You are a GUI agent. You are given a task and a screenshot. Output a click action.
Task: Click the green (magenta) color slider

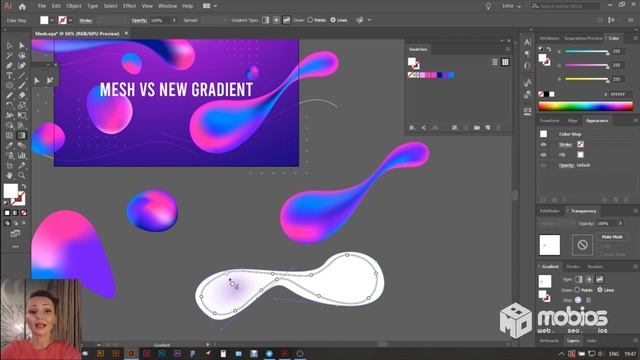(587, 65)
